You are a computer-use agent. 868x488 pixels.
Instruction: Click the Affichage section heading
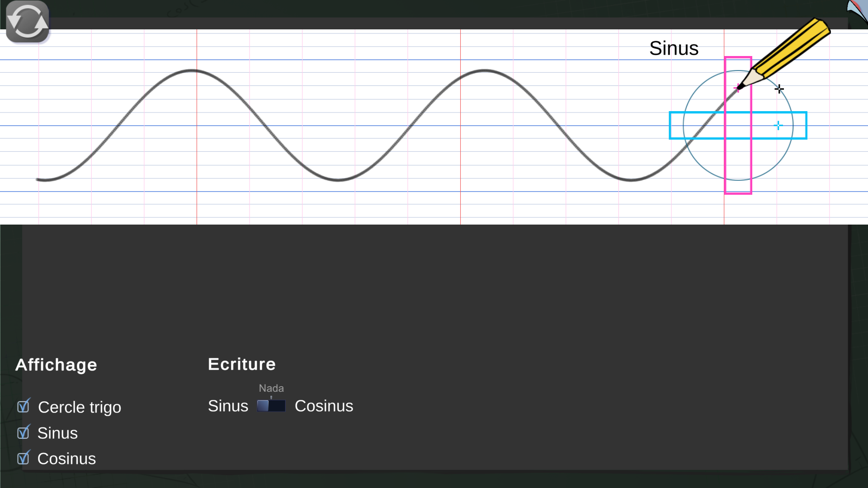point(56,365)
